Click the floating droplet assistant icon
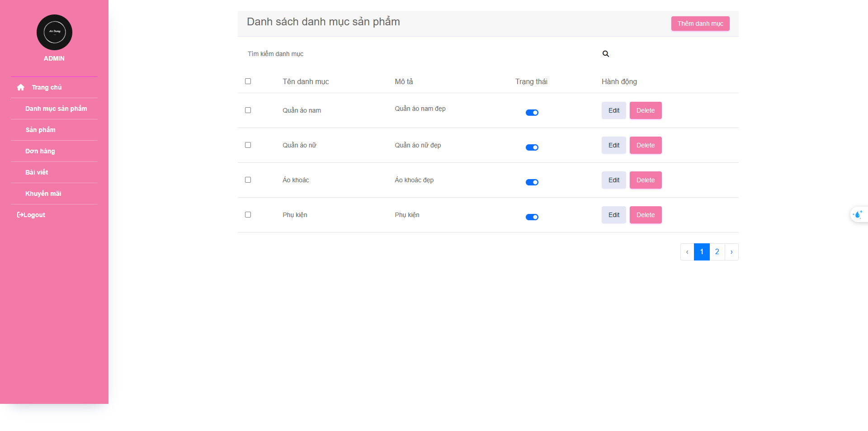The height and width of the screenshot is (431, 868). click(858, 214)
